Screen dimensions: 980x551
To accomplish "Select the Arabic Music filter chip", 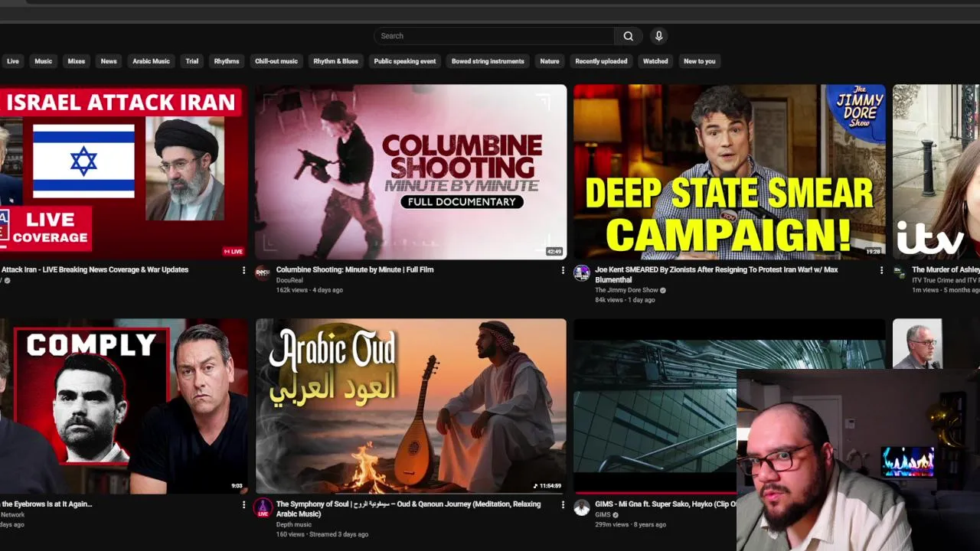I will [151, 61].
